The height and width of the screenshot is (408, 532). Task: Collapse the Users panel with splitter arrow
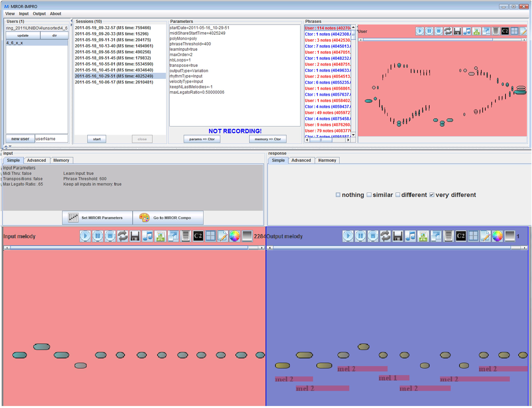coord(71,21)
